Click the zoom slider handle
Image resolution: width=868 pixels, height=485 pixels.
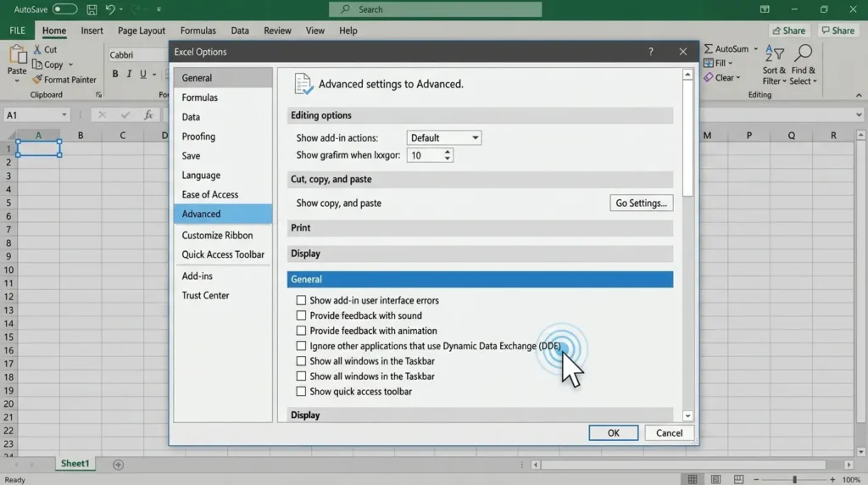pyautogui.click(x=794, y=479)
